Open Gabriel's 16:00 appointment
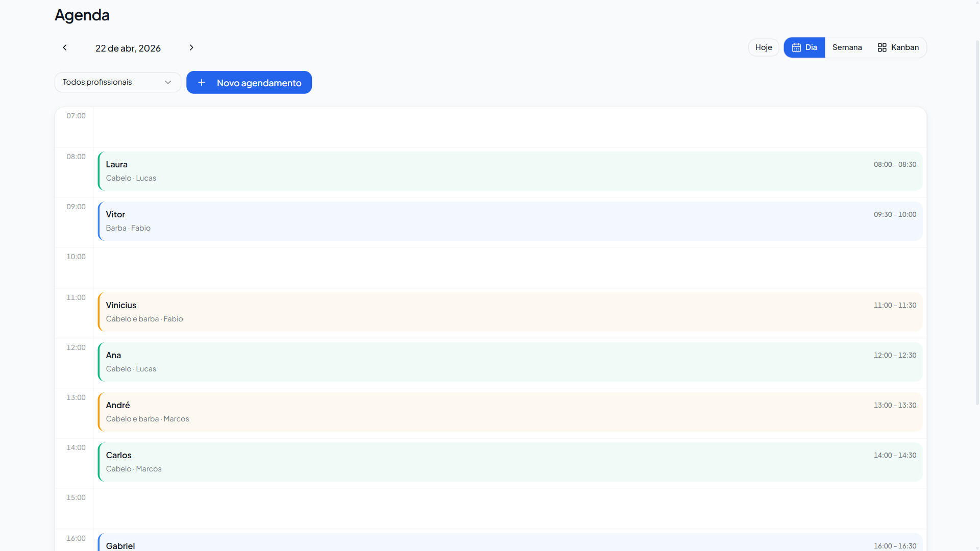The height and width of the screenshot is (551, 980). (510, 542)
